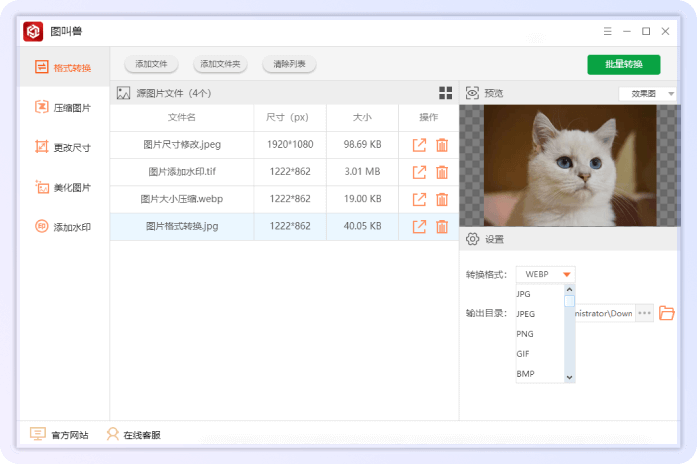Close the 图叫兽 window
Screen dimensions: 697x464
[665, 31]
